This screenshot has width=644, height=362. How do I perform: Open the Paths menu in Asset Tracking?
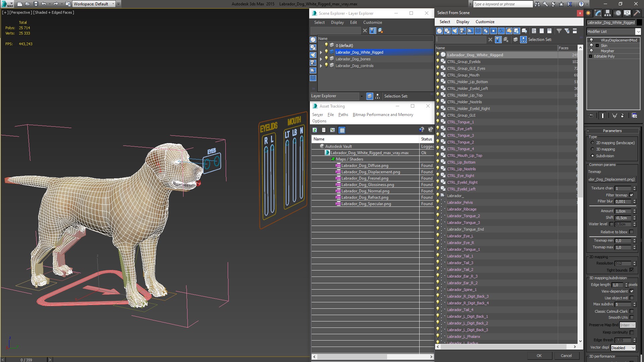pyautogui.click(x=343, y=115)
